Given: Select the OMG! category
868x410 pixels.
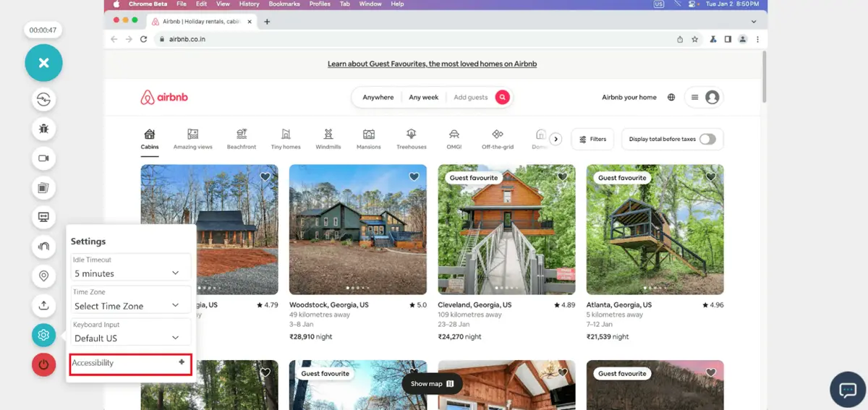Looking at the screenshot, I should click(454, 139).
